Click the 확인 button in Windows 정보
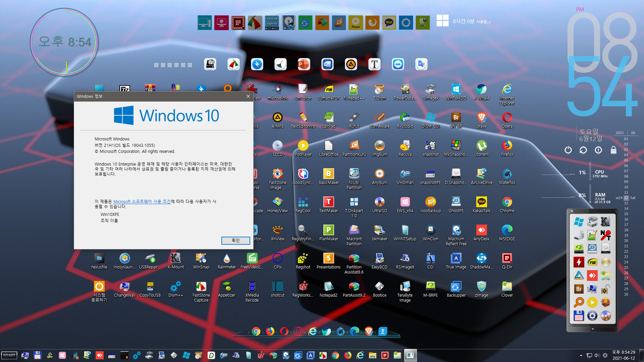Screen dimensions: 644x362 coord(235,240)
